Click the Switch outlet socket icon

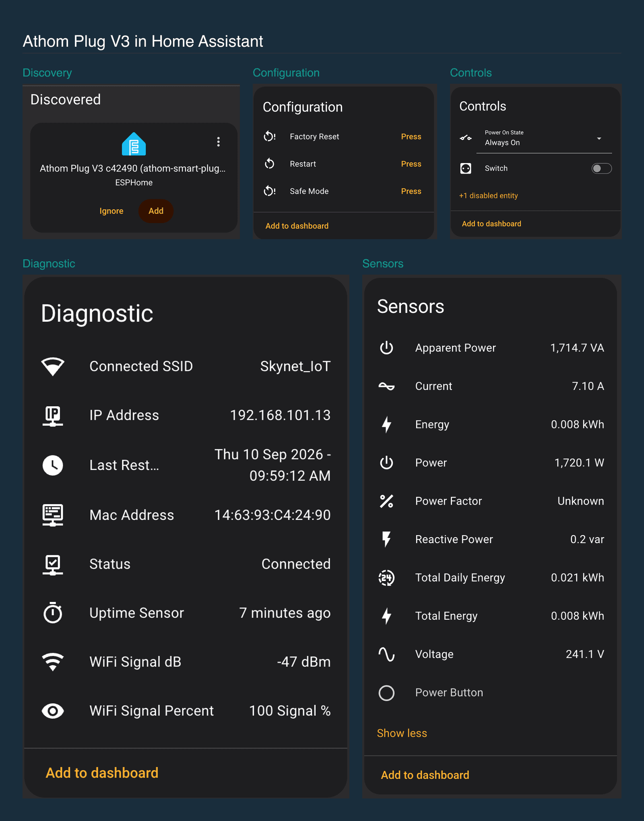466,168
